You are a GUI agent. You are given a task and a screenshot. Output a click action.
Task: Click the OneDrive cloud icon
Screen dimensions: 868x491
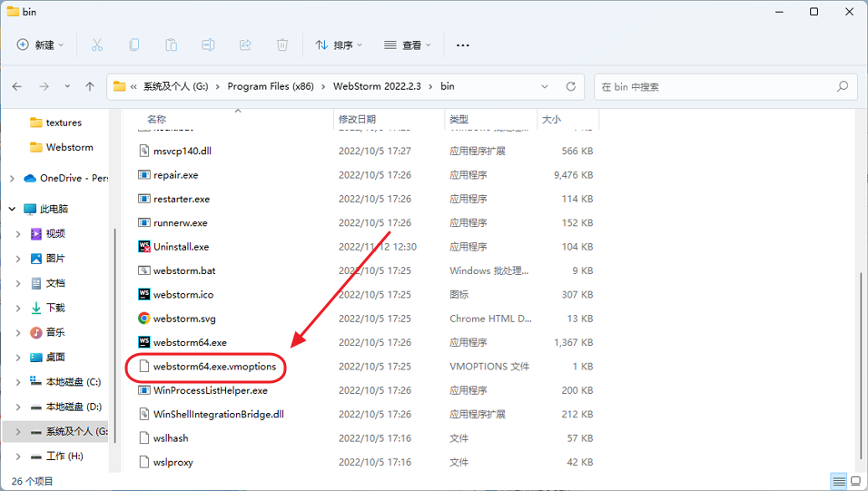(x=30, y=178)
